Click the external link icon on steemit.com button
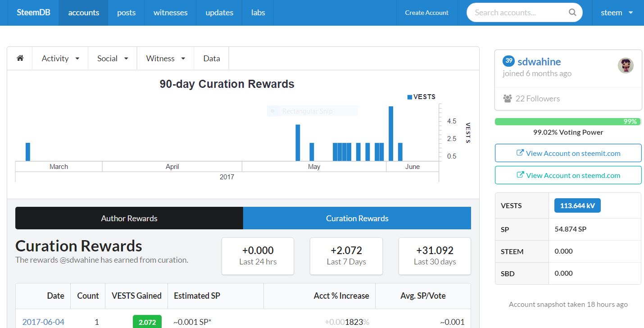 pyautogui.click(x=520, y=153)
